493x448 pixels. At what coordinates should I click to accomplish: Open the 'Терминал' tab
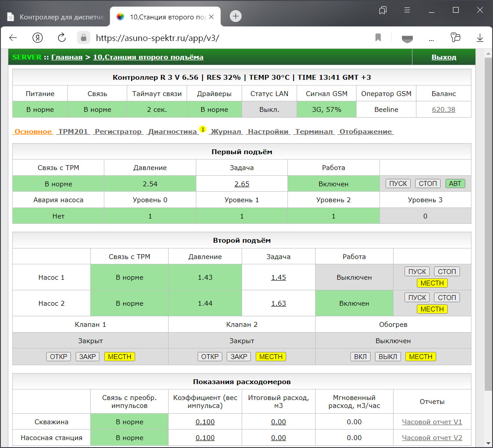(314, 132)
